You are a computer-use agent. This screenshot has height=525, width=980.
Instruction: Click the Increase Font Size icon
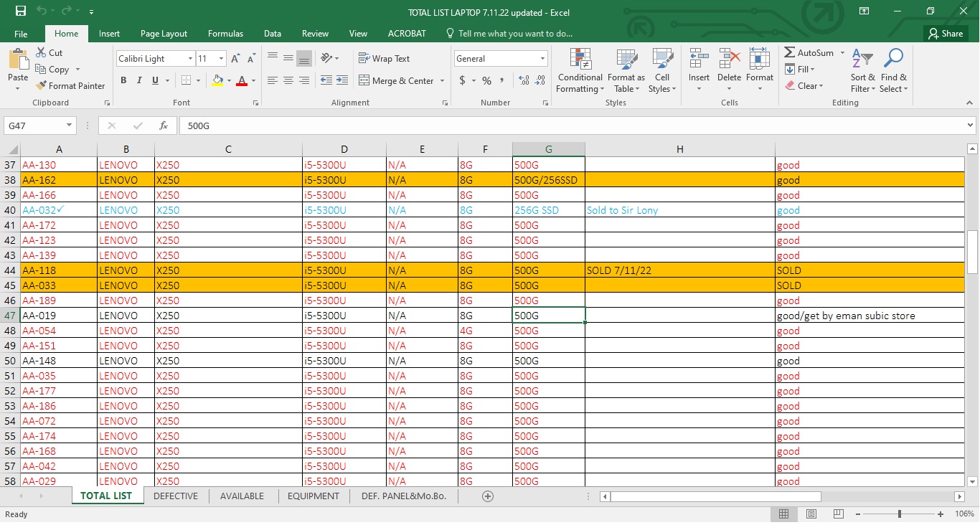coord(235,59)
